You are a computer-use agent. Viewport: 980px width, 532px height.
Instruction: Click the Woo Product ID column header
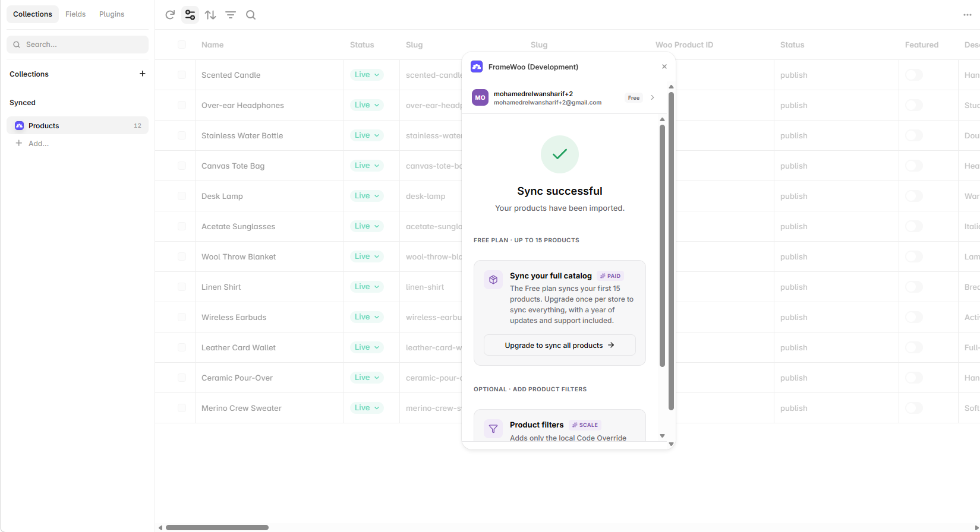684,45
